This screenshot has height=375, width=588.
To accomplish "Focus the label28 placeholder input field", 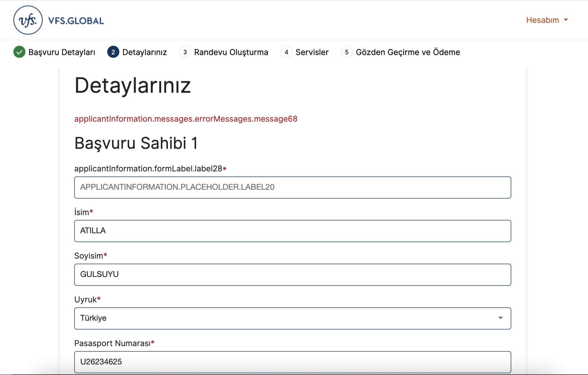I will click(x=293, y=187).
